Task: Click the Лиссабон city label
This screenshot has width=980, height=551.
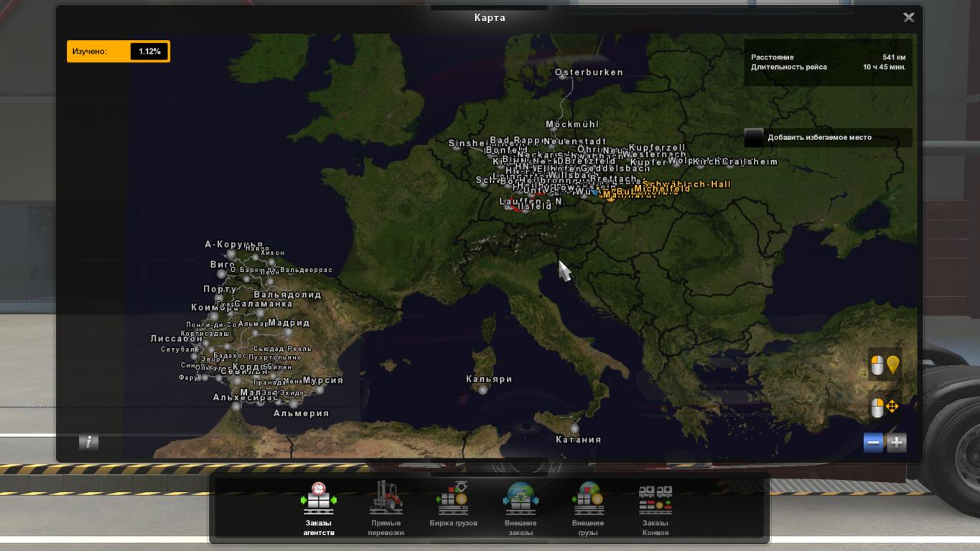Action: point(177,339)
